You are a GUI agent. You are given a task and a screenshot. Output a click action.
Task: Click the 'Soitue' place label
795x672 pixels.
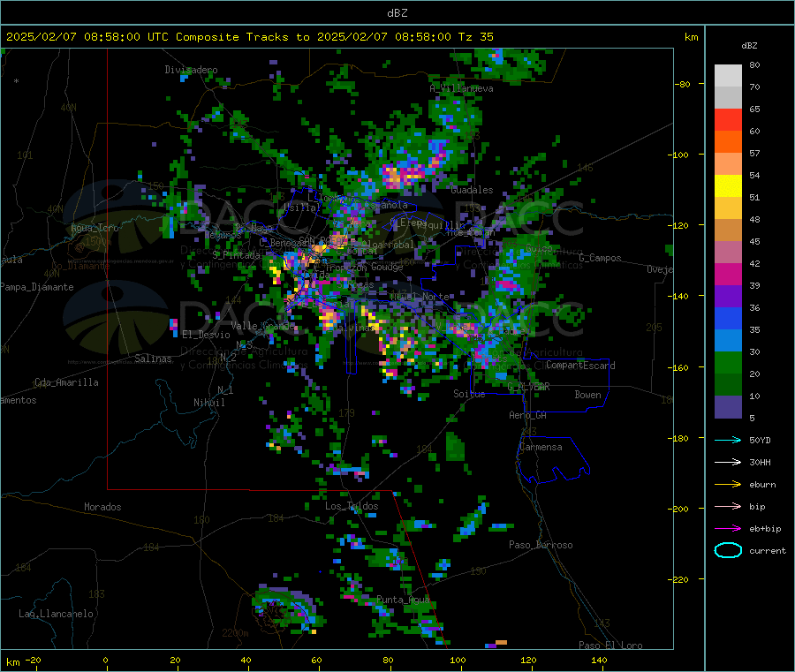pos(469,394)
